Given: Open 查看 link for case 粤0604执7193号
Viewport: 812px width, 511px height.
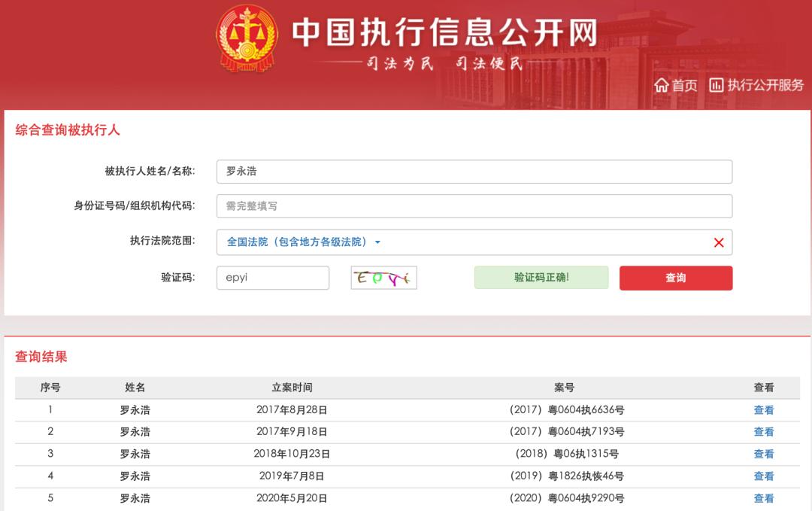Looking at the screenshot, I should click(764, 432).
